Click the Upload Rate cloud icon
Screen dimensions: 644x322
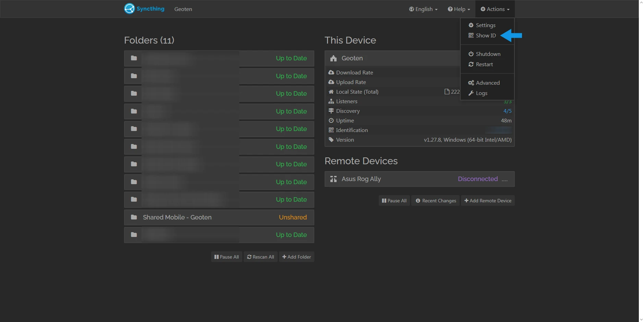click(331, 82)
